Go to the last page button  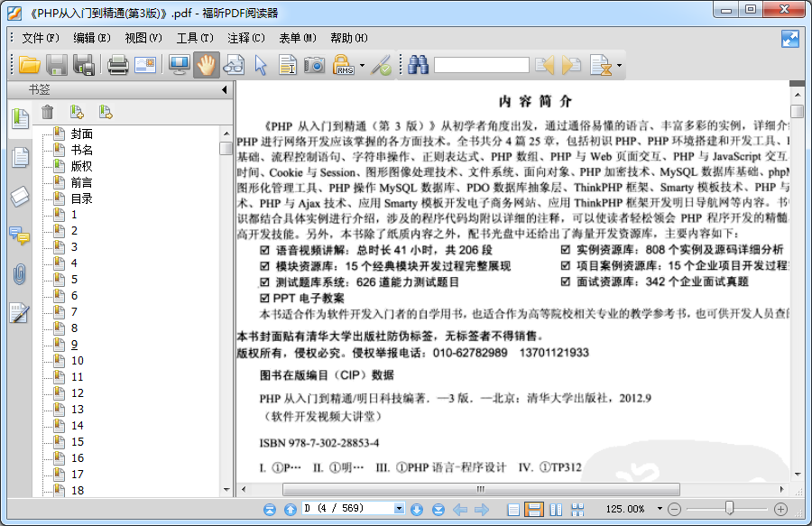[x=438, y=510]
